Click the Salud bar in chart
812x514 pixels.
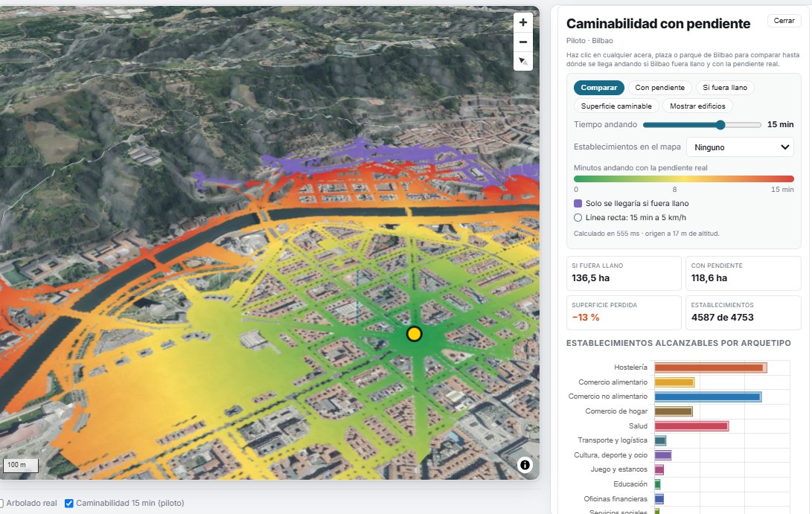click(691, 426)
